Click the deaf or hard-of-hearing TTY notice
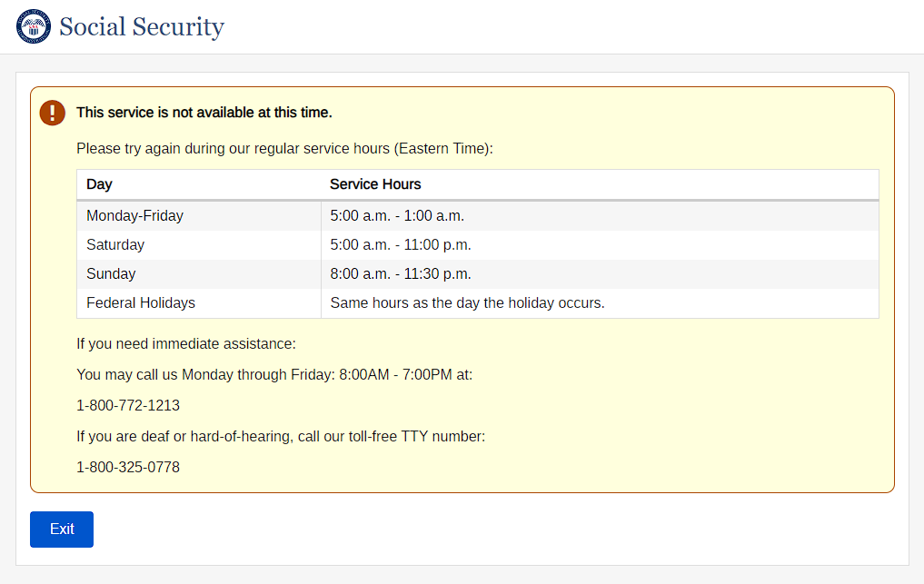The height and width of the screenshot is (584, 924). (x=281, y=437)
